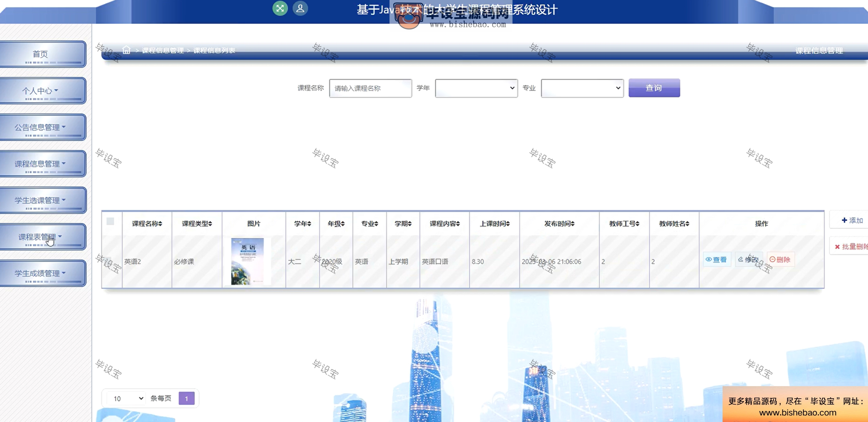This screenshot has height=422, width=868.
Task: Sort table by 课程名称 column
Action: coord(147,224)
